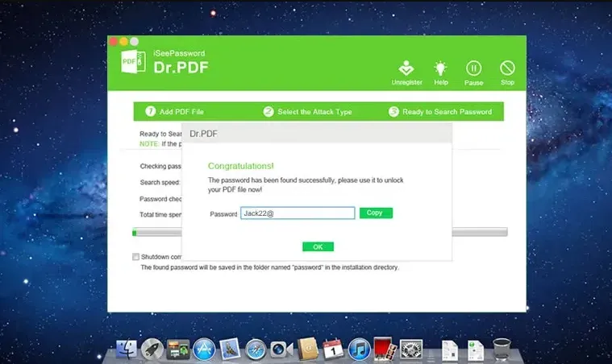The width and height of the screenshot is (612, 364).
Task: Open FaceTime camera icon in dock
Action: coord(281,350)
